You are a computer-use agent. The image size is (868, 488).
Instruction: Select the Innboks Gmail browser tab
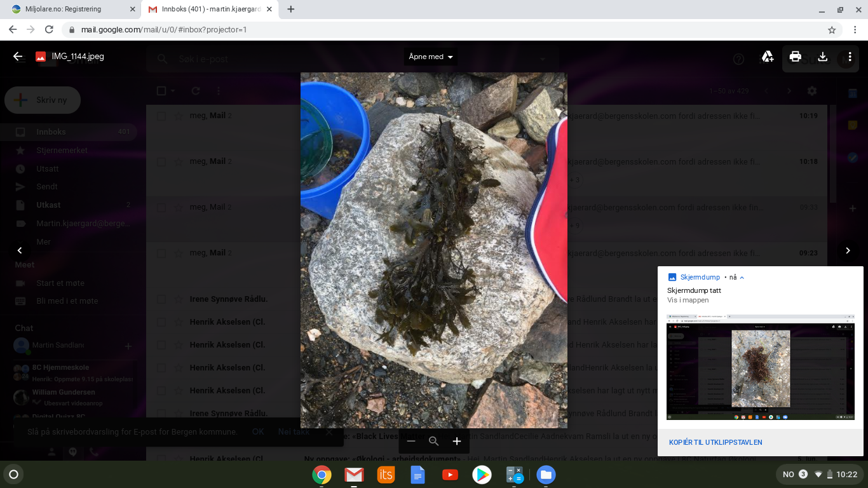(210, 10)
